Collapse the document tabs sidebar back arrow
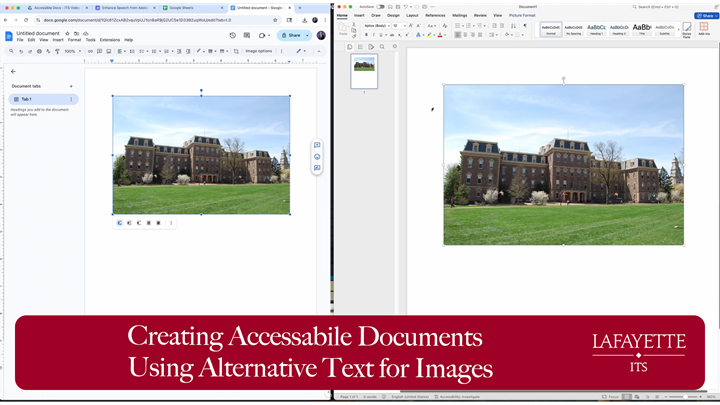720x405 pixels. [13, 72]
